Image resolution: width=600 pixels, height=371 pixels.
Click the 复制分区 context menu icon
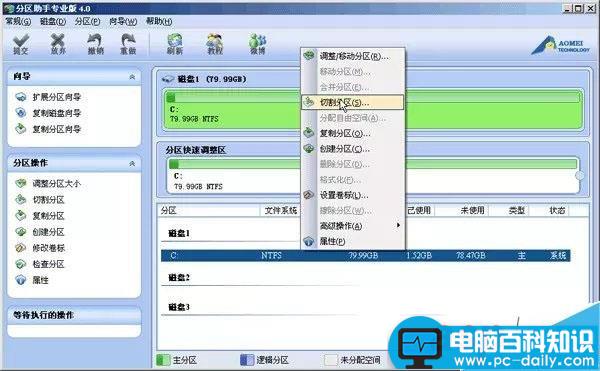(309, 133)
